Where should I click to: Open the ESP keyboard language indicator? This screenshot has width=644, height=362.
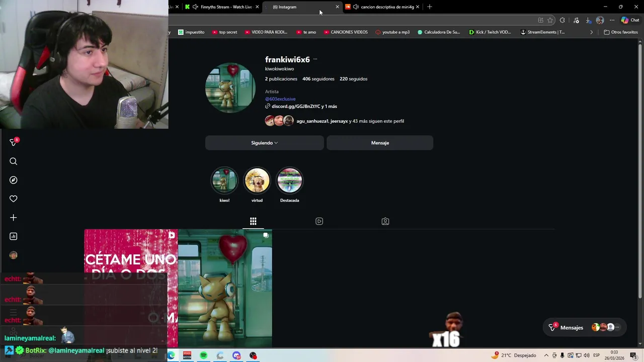596,355
